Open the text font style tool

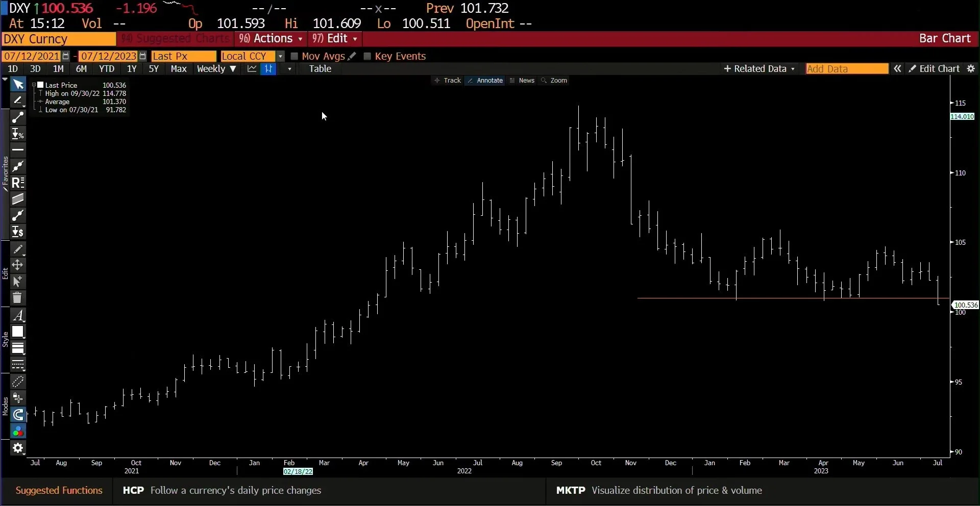click(18, 315)
